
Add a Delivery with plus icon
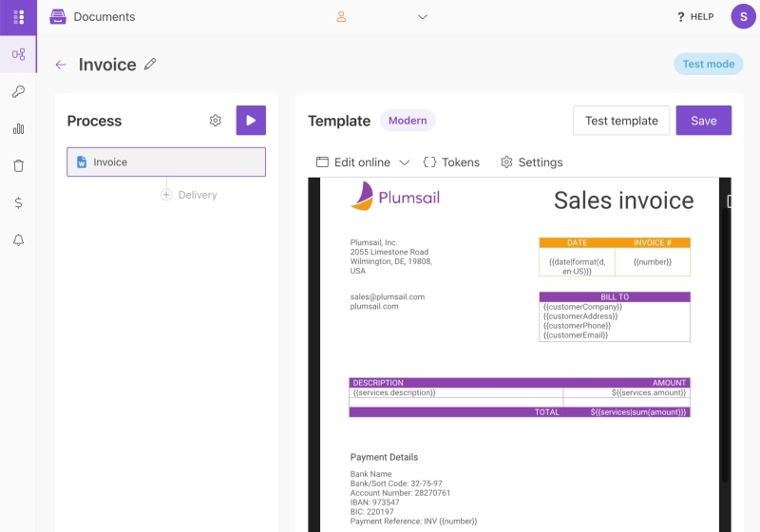click(x=166, y=195)
